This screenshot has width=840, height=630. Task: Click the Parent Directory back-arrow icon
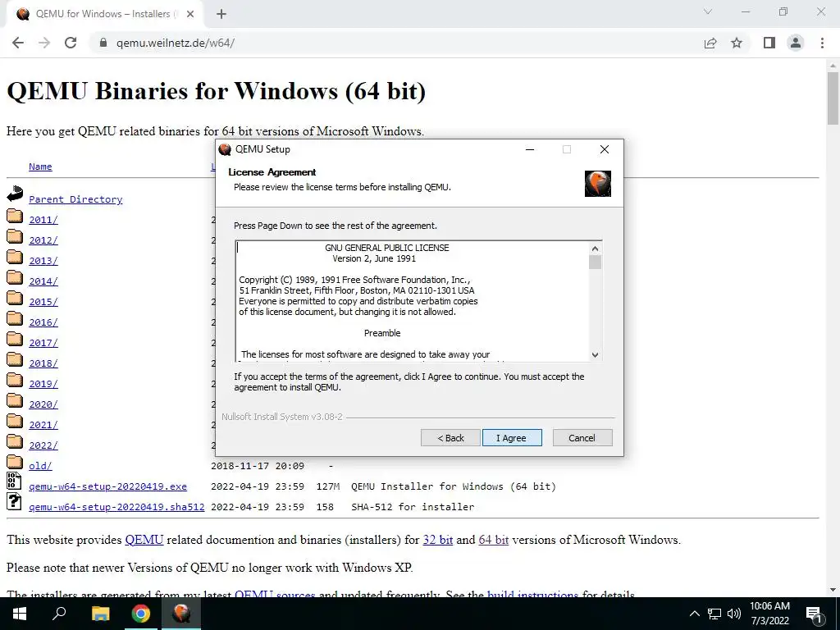pos(15,194)
